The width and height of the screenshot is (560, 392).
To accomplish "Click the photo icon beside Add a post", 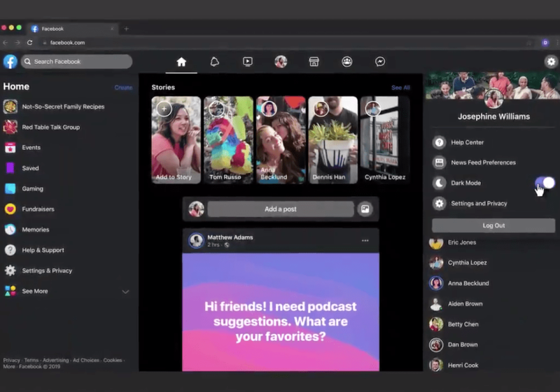I will [x=364, y=209].
